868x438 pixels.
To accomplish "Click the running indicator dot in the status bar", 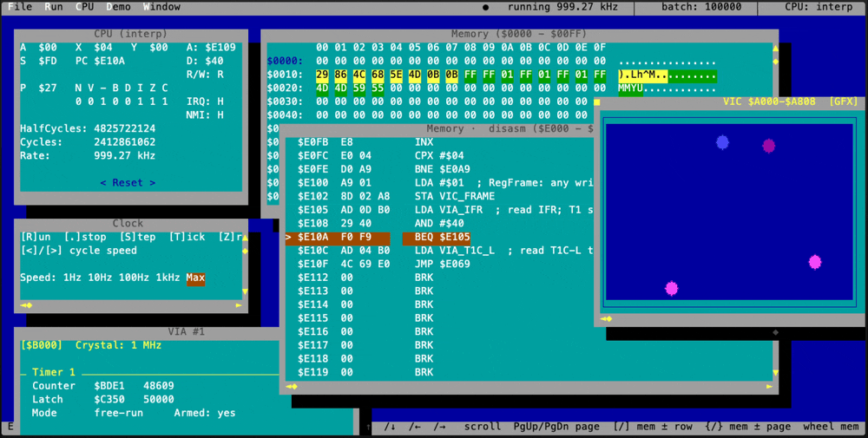I will point(485,8).
